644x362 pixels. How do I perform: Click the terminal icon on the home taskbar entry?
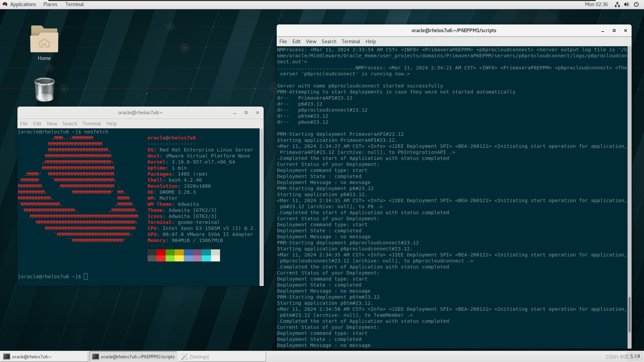(x=6, y=356)
